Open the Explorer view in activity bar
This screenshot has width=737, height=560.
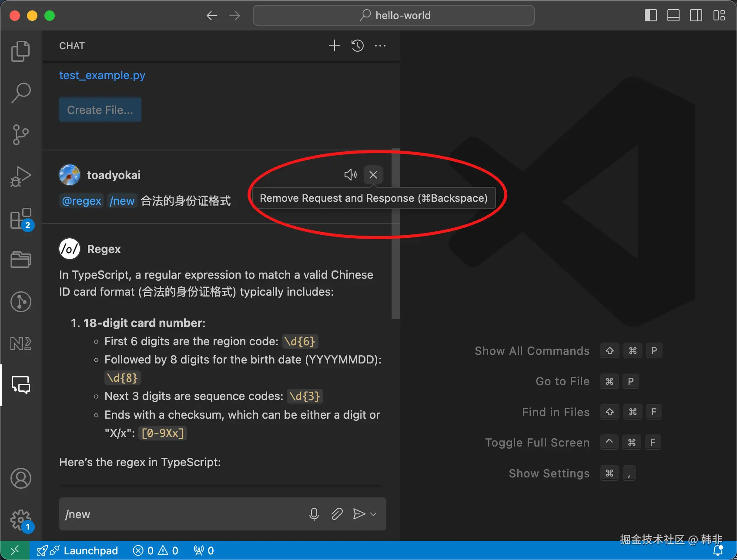pos(20,51)
